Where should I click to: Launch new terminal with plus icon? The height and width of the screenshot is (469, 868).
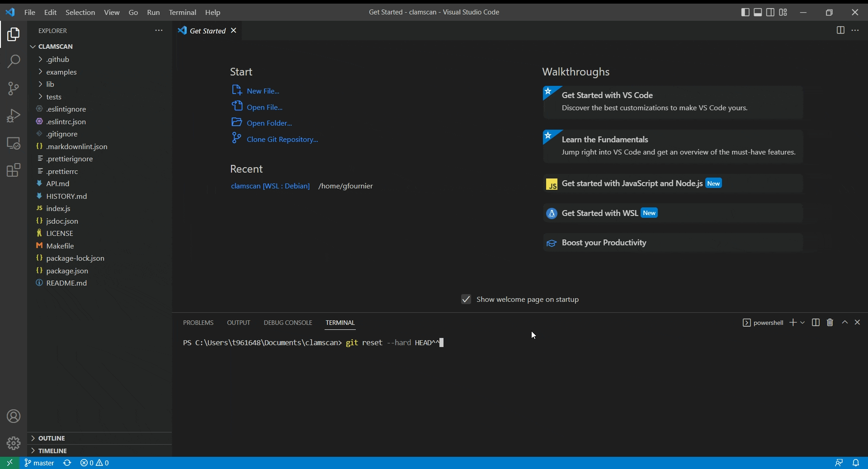[x=793, y=322]
